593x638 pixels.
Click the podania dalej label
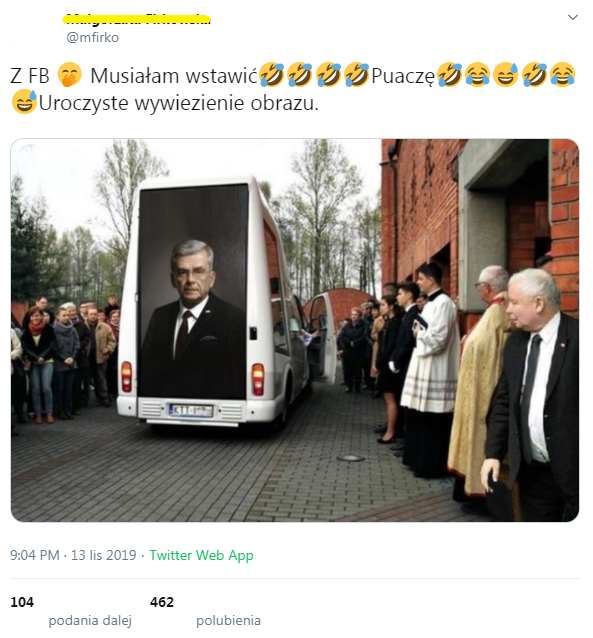pyautogui.click(x=90, y=621)
